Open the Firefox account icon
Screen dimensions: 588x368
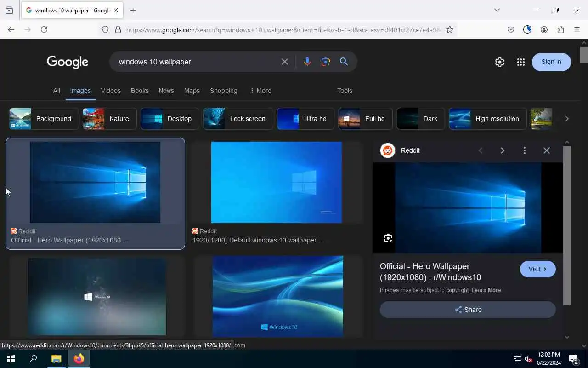click(x=544, y=29)
